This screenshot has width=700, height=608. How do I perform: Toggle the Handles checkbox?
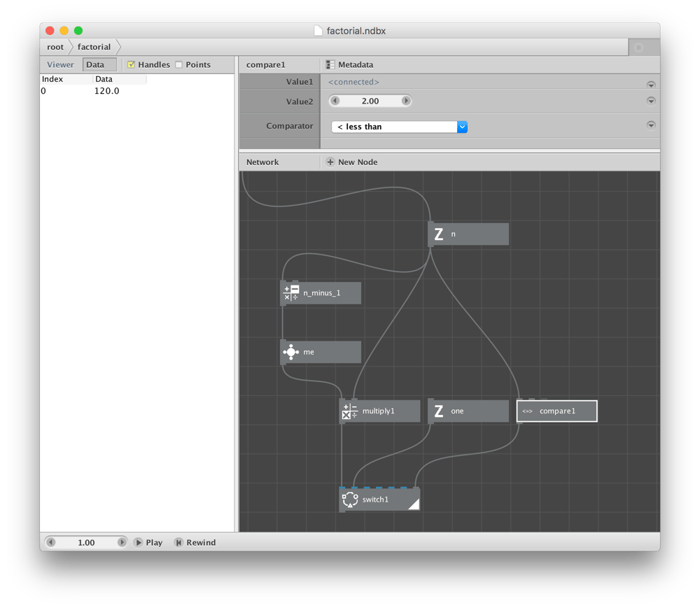point(132,64)
